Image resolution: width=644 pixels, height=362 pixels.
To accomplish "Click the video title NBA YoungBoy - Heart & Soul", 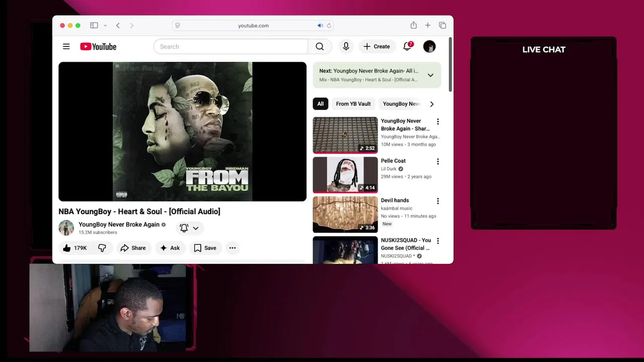I will tap(139, 212).
